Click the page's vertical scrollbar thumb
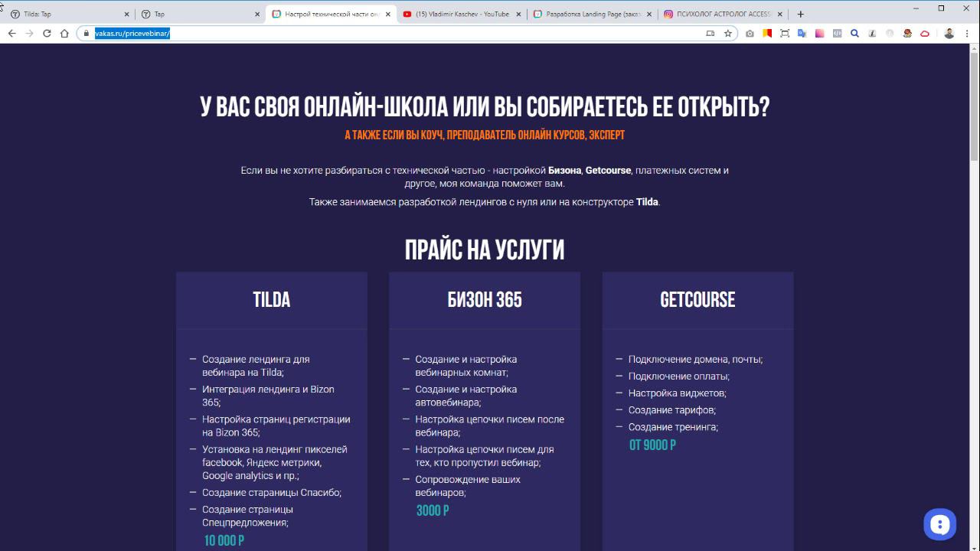Viewport: 980px width, 551px height. coord(975,107)
